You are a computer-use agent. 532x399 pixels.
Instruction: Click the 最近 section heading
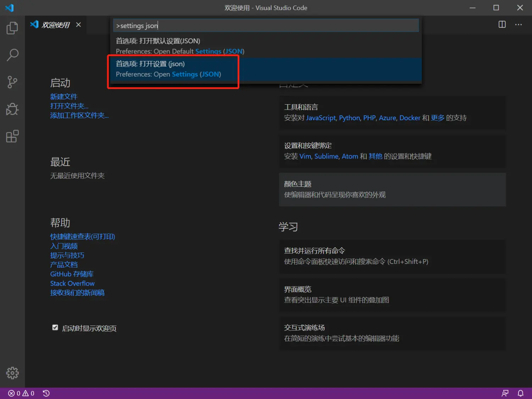tap(60, 162)
